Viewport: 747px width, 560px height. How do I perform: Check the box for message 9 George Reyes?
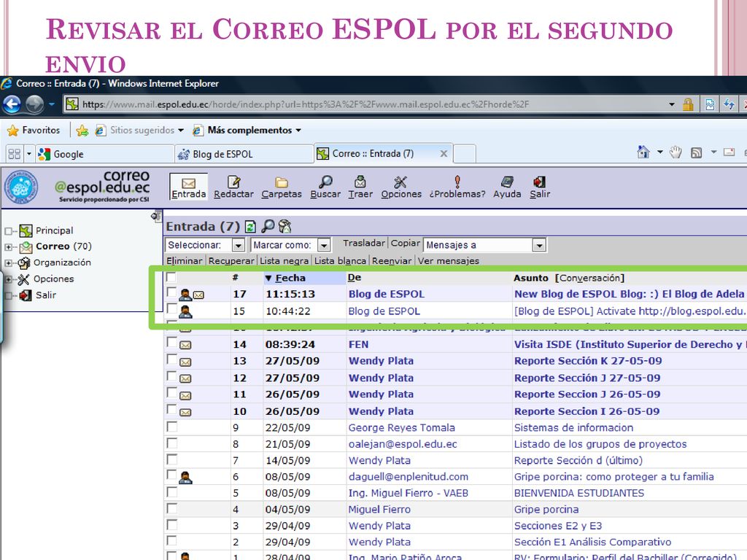point(172,426)
